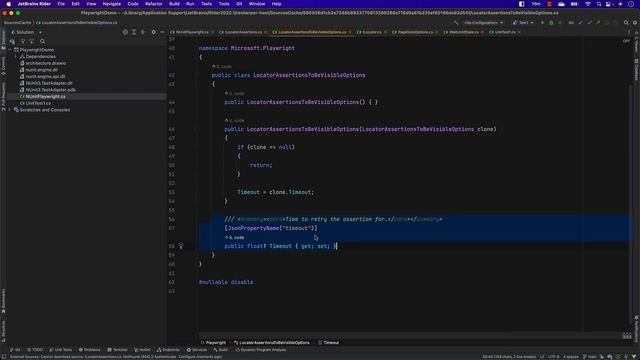This screenshot has height=360, width=640.
Task: Open IDE settings gear in top toolbar
Action: (x=635, y=23)
